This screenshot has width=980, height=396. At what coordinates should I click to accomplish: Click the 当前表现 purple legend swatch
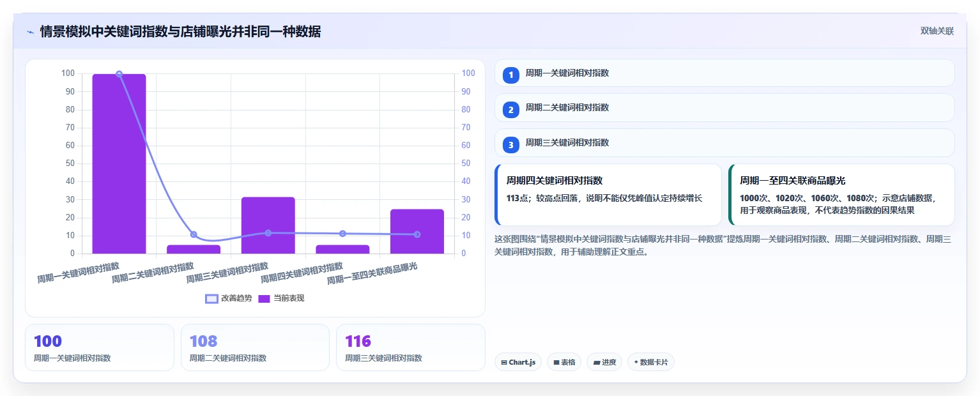click(x=264, y=298)
